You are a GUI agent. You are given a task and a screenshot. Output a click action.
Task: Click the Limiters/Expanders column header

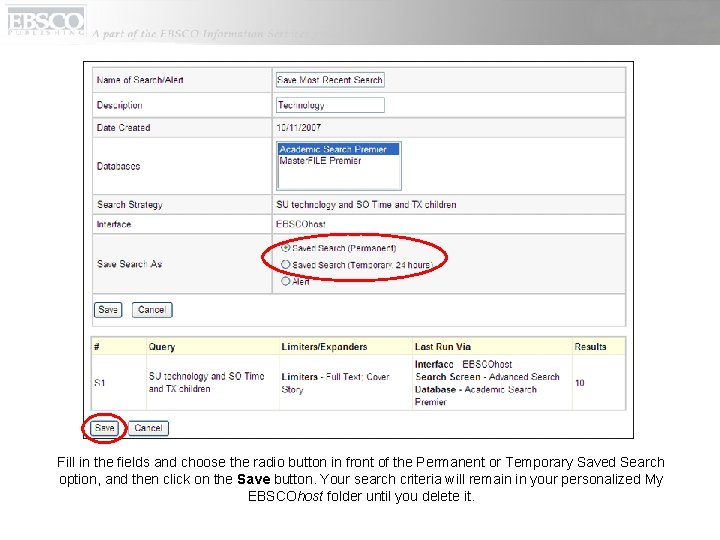pyautogui.click(x=324, y=347)
